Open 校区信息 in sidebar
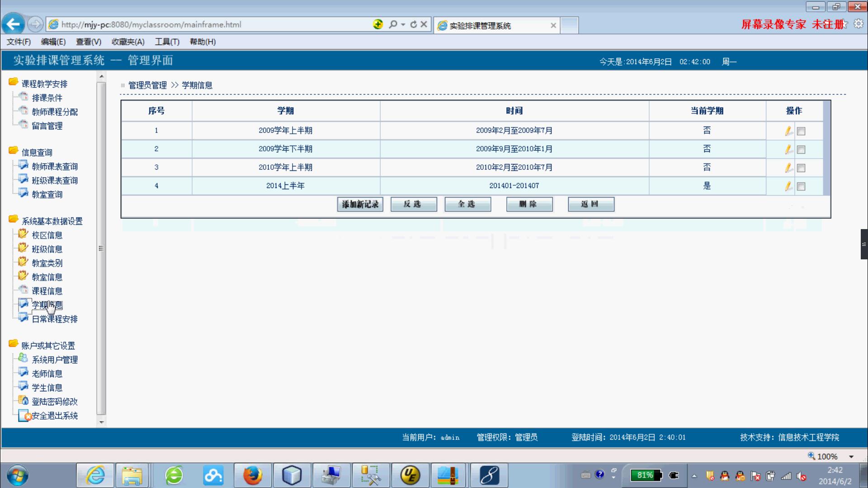The height and width of the screenshot is (488, 868). 47,235
